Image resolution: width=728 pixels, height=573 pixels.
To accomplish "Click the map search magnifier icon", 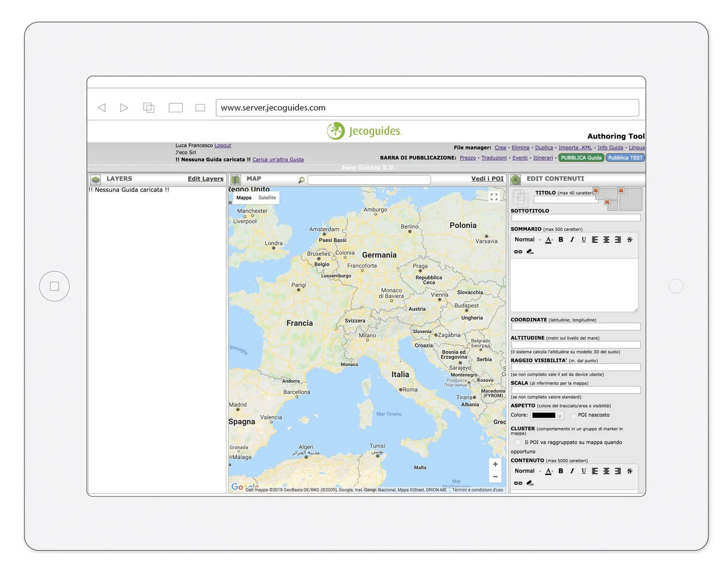I will coord(301,180).
